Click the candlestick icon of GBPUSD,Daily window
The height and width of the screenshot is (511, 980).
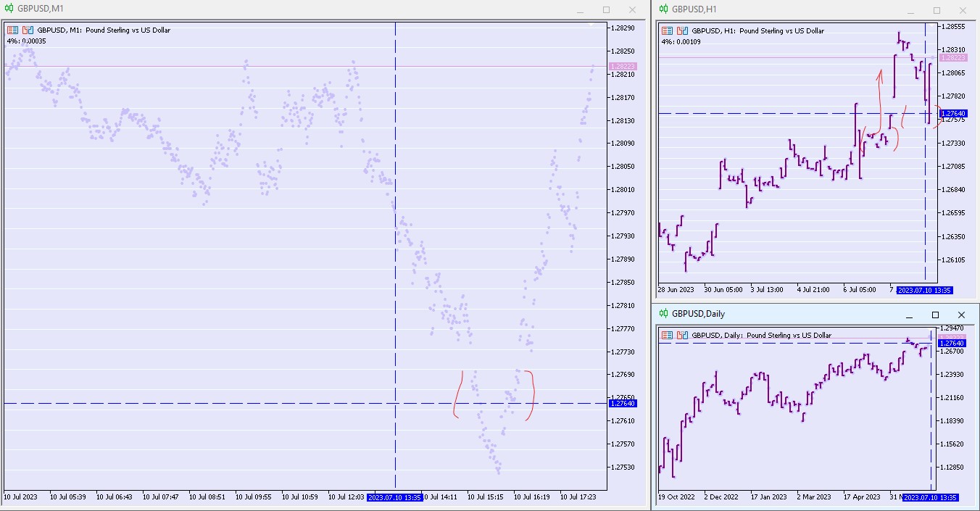click(663, 314)
